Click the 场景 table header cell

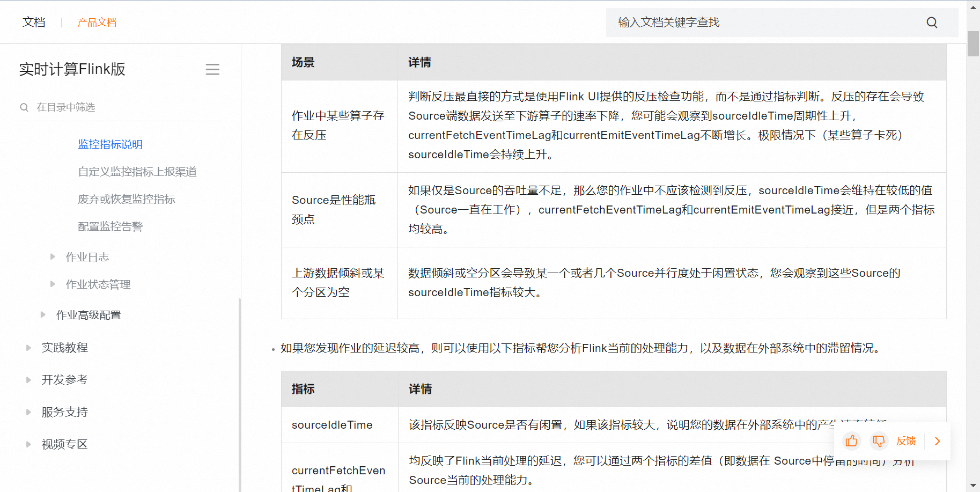point(340,62)
